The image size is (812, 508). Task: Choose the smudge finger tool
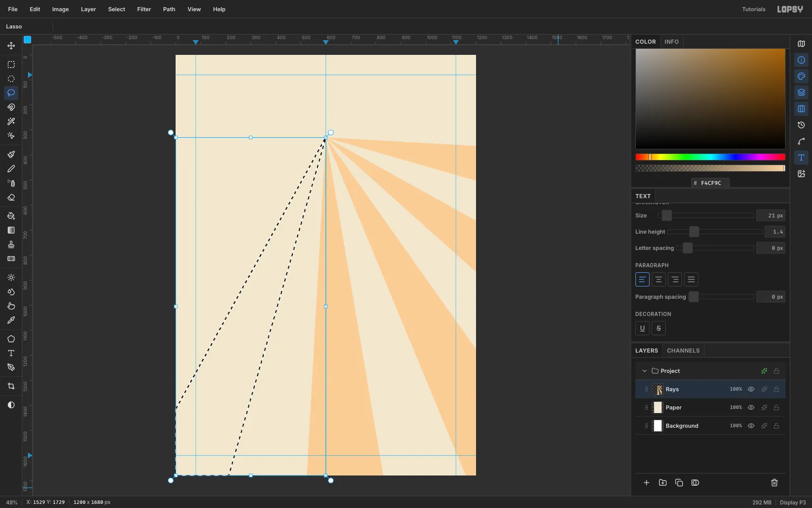pyautogui.click(x=11, y=306)
